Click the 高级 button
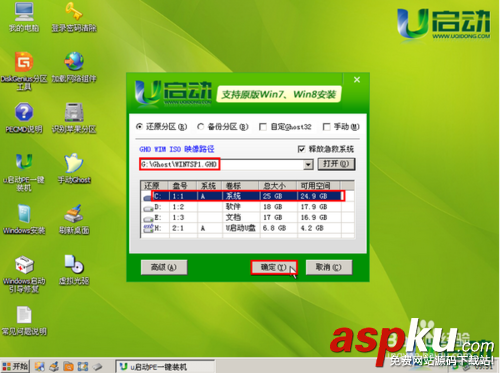Image resolution: width=500 pixels, height=373 pixels. coord(164,267)
